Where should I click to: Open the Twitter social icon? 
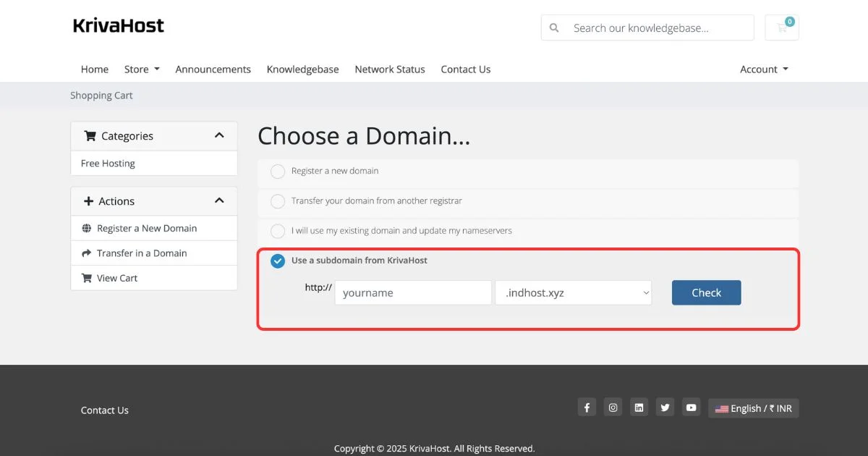tap(665, 408)
